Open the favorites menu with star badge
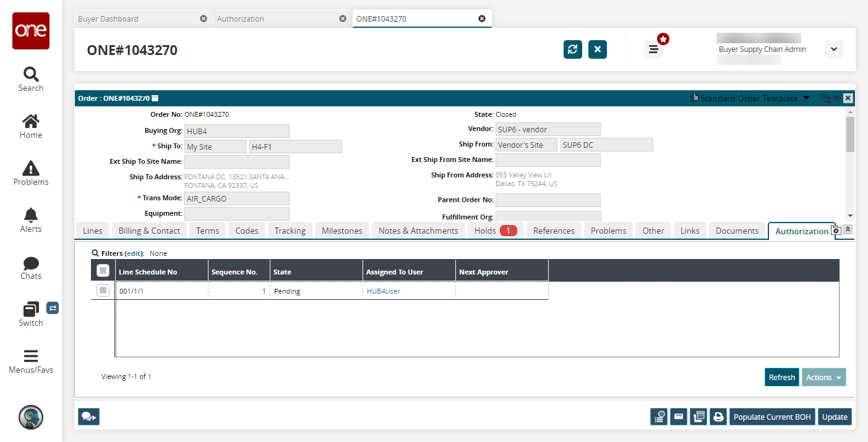The height and width of the screenshot is (442, 868). click(654, 49)
